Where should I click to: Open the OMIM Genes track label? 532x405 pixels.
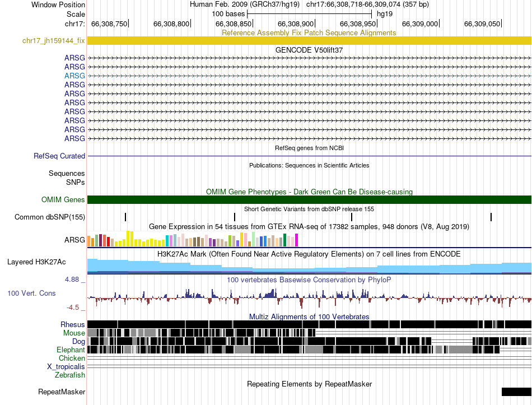click(x=63, y=199)
